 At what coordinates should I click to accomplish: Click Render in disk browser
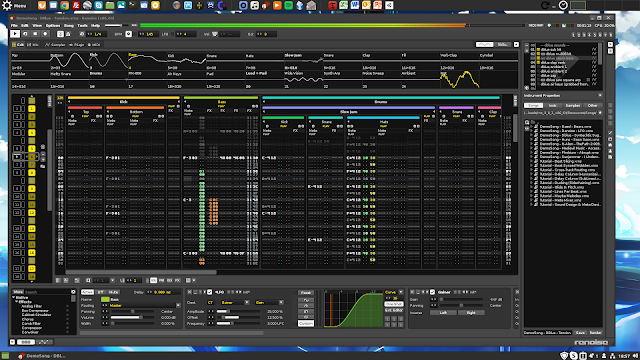(596, 333)
